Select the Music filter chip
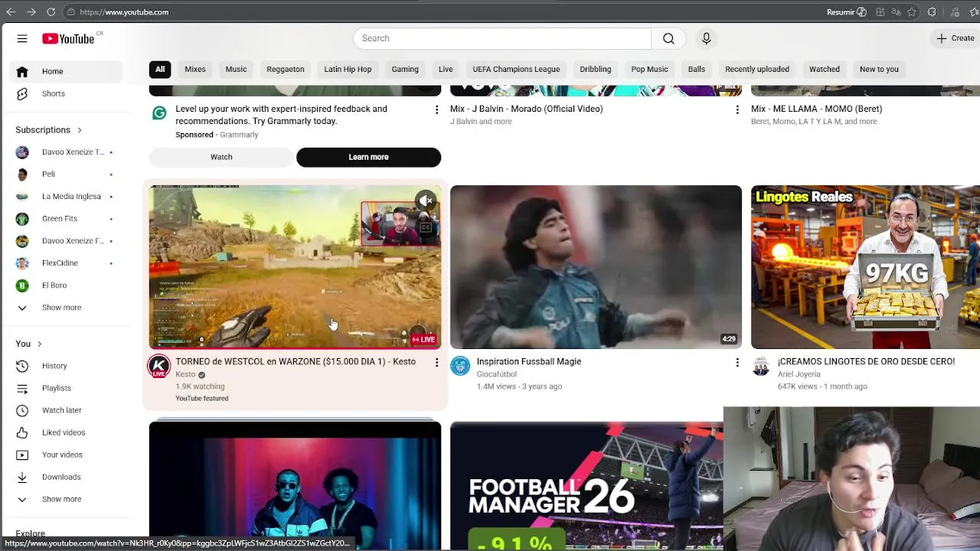 tap(236, 69)
